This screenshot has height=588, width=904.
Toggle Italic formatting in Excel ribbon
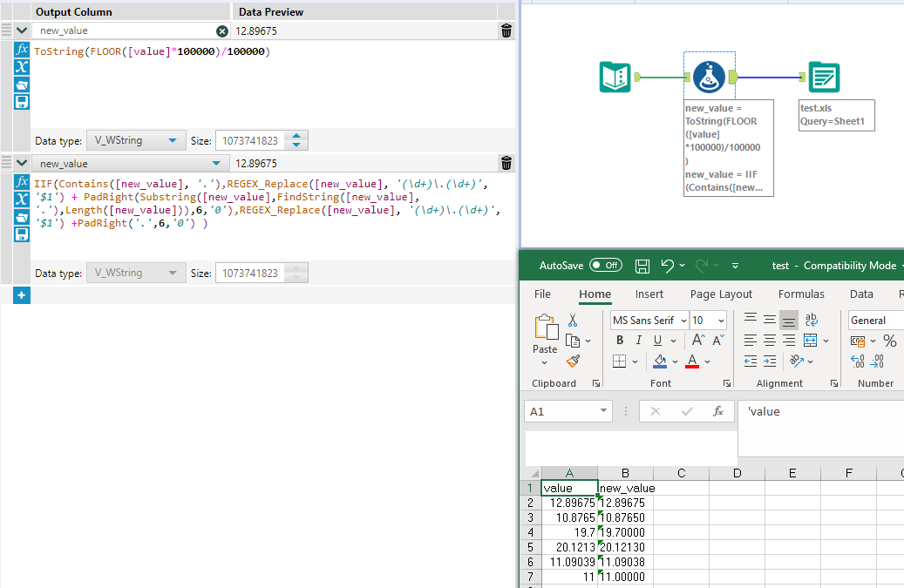(639, 341)
